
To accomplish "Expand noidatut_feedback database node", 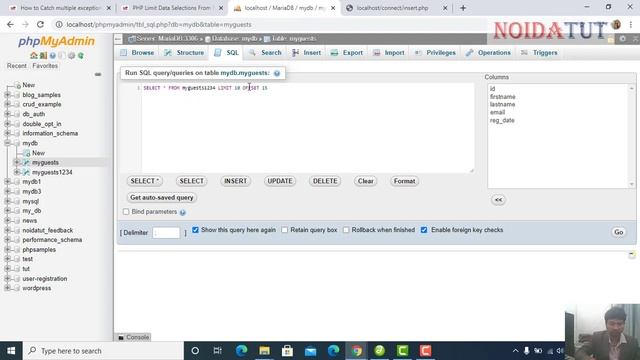I will click(x=7, y=230).
